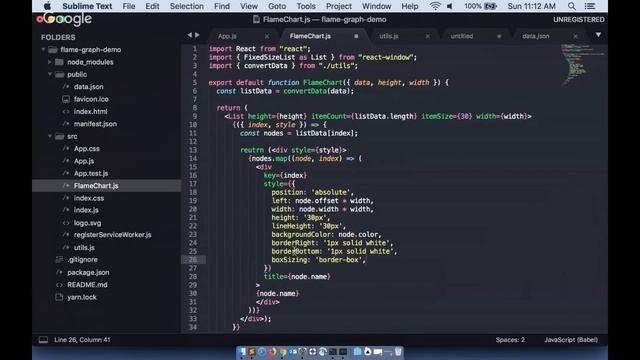Click the yarn.lock file icon
This screenshot has width=640, height=360.
click(x=59, y=297)
